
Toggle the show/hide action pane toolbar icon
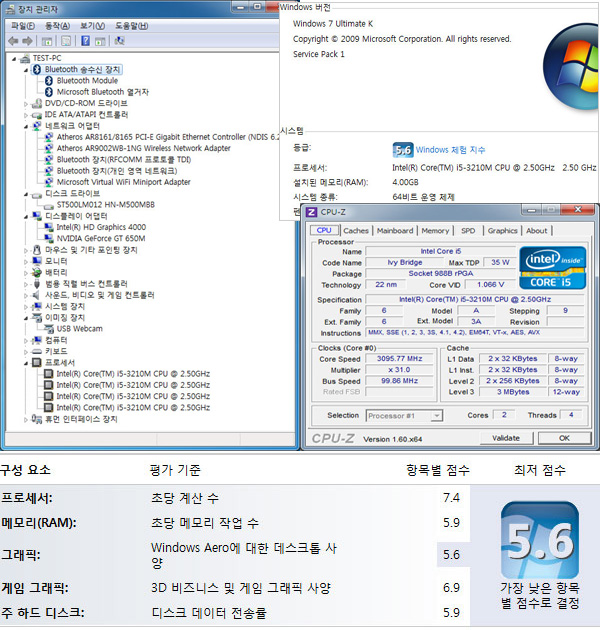(x=100, y=41)
